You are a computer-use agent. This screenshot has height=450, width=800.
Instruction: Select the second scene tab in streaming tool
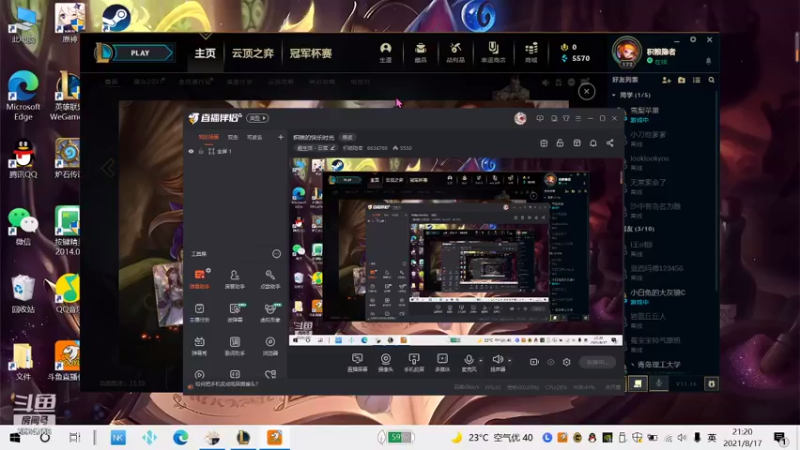(233, 137)
